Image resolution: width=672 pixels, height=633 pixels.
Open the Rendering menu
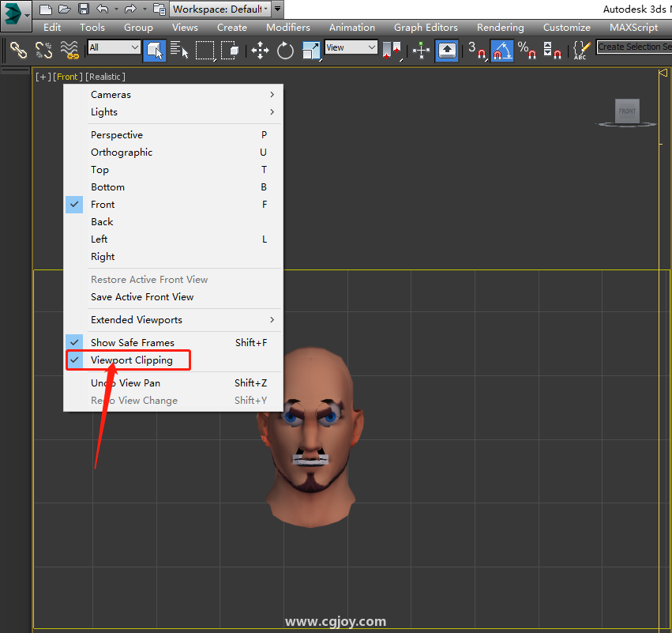501,28
